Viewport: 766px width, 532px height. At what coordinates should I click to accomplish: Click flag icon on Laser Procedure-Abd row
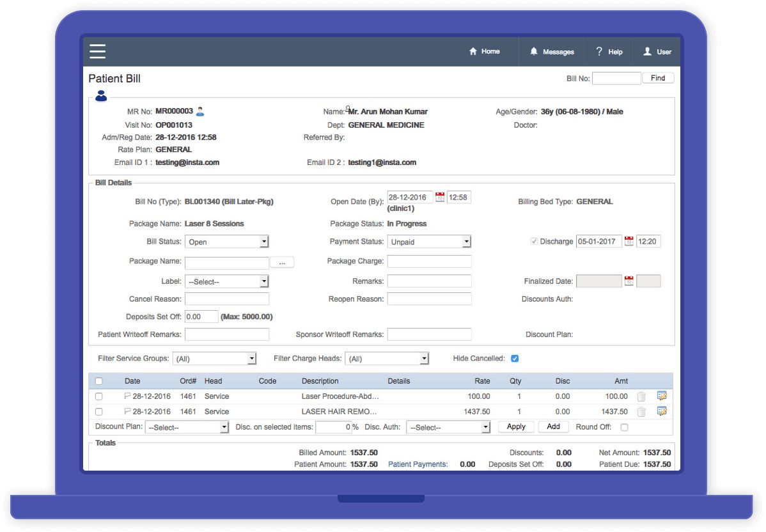(x=127, y=396)
